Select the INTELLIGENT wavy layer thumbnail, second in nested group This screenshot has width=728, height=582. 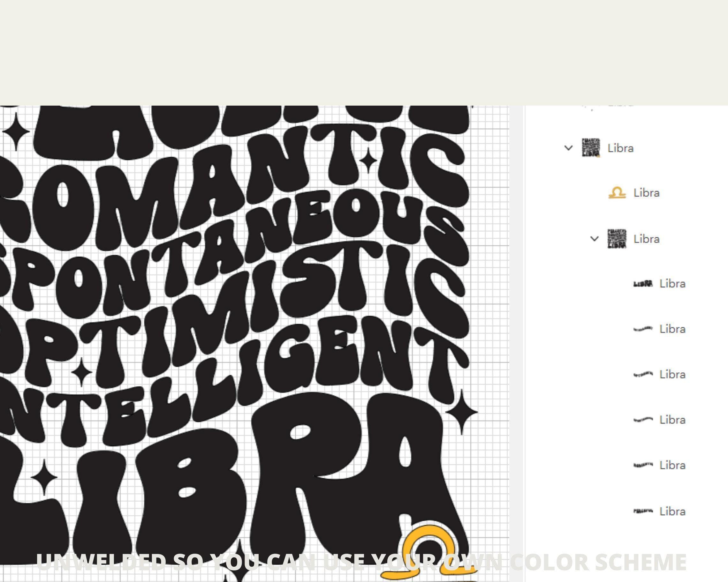(x=643, y=329)
